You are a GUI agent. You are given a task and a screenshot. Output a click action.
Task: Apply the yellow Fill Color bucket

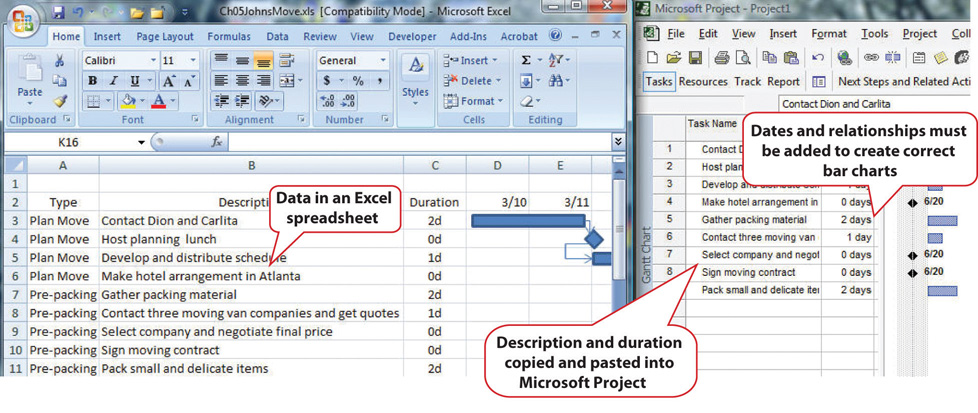(128, 100)
